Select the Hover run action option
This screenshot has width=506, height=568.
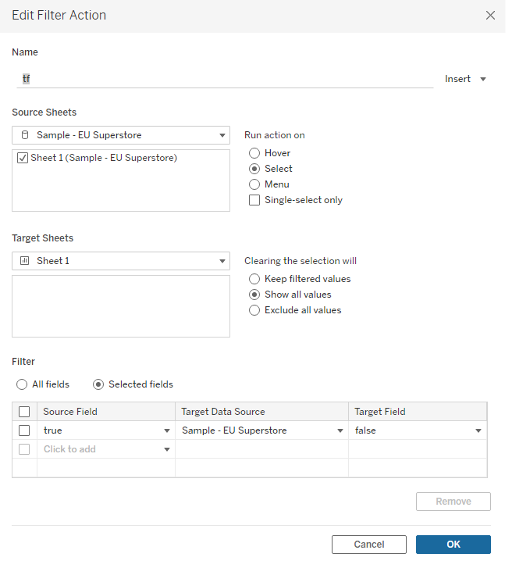(254, 153)
